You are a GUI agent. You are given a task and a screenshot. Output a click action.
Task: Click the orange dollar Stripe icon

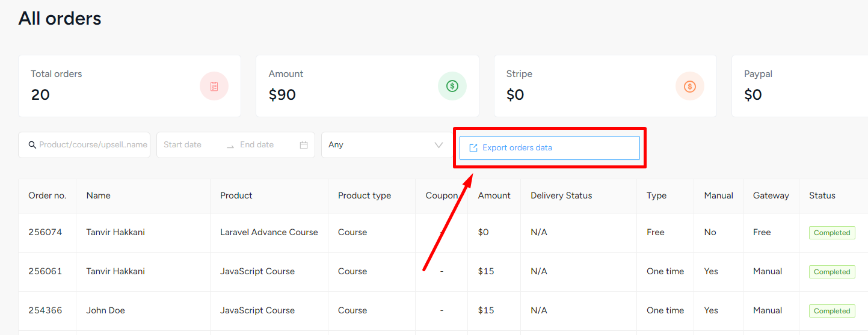pos(690,86)
